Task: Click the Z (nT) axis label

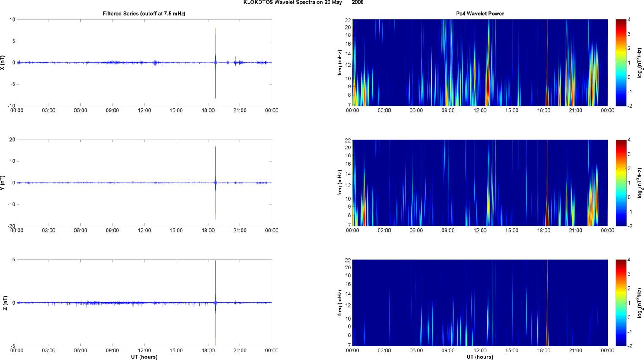Action: coord(5,303)
